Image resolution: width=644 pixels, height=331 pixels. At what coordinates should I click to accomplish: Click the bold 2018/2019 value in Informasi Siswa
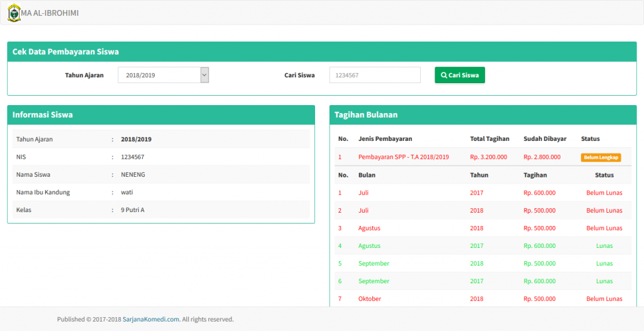click(136, 140)
